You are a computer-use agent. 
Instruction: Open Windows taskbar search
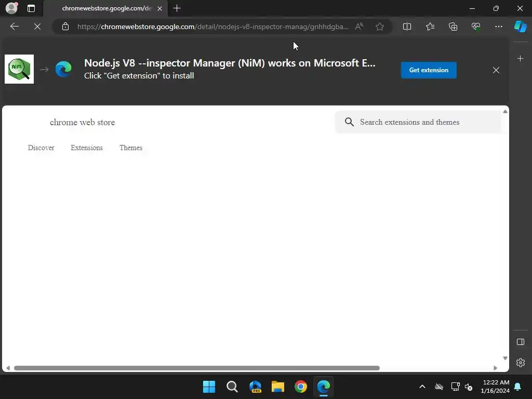[232, 387]
